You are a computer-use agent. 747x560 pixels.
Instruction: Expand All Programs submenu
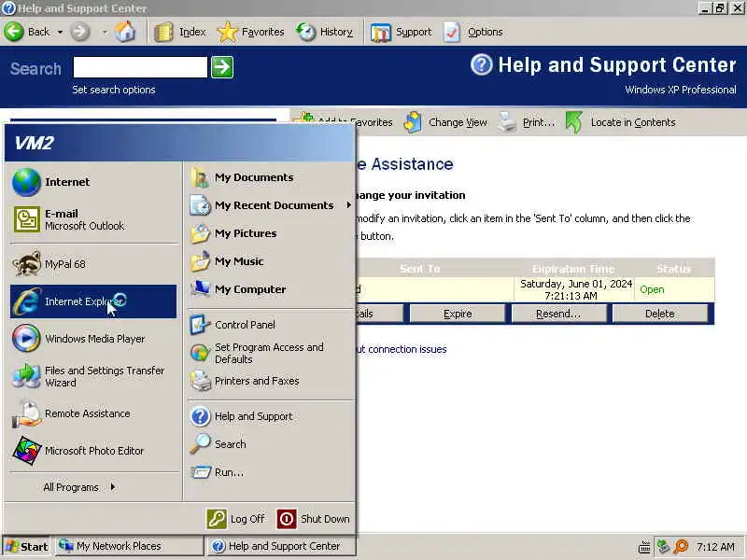click(79, 487)
